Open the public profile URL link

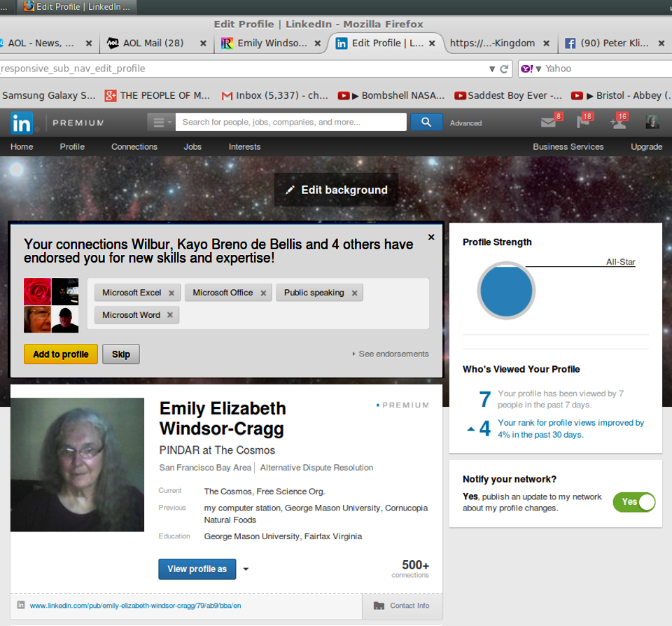point(135,606)
